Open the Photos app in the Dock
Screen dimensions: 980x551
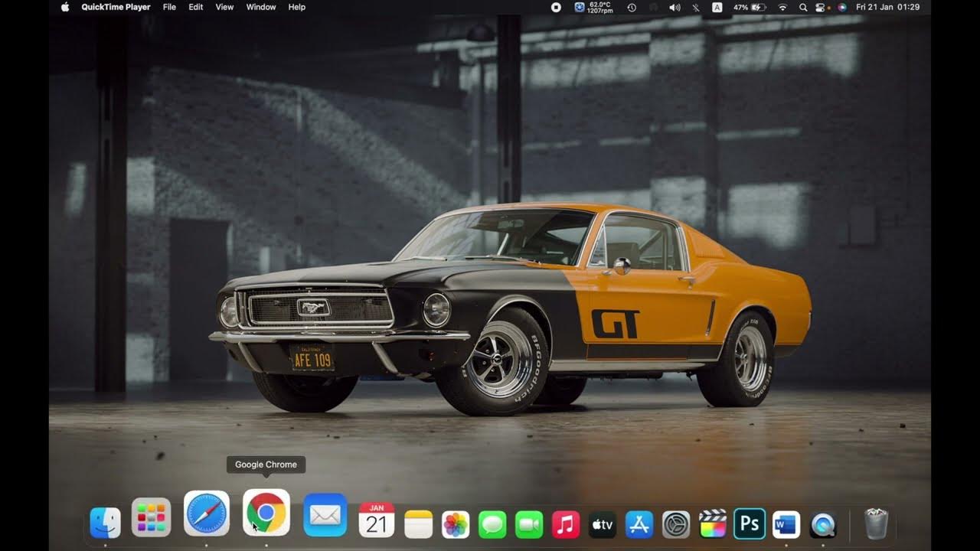[x=456, y=524]
